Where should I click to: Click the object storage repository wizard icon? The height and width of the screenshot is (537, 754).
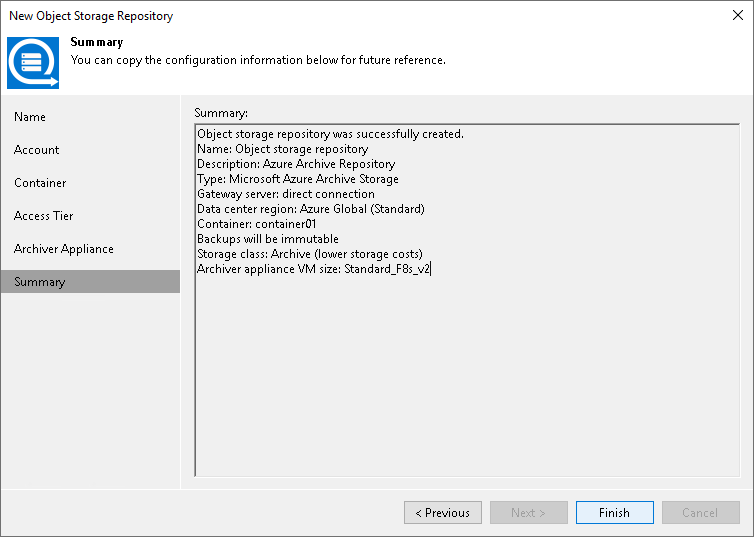coord(33,62)
